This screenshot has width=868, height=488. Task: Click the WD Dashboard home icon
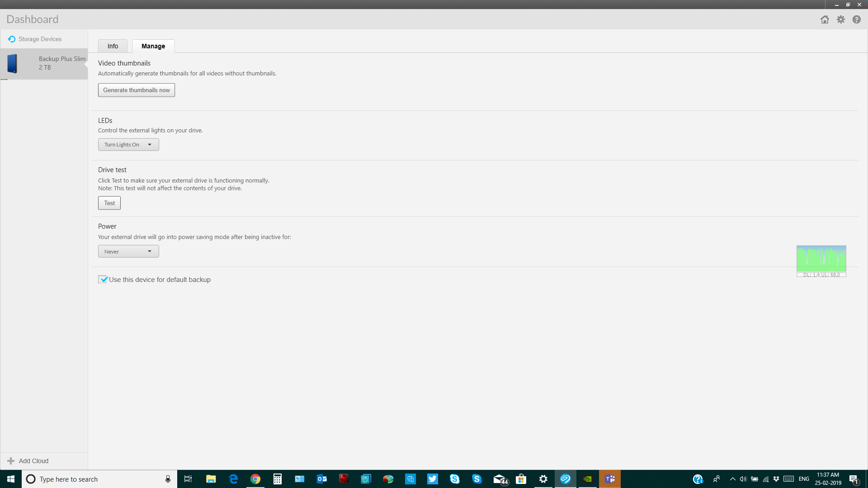tap(825, 20)
